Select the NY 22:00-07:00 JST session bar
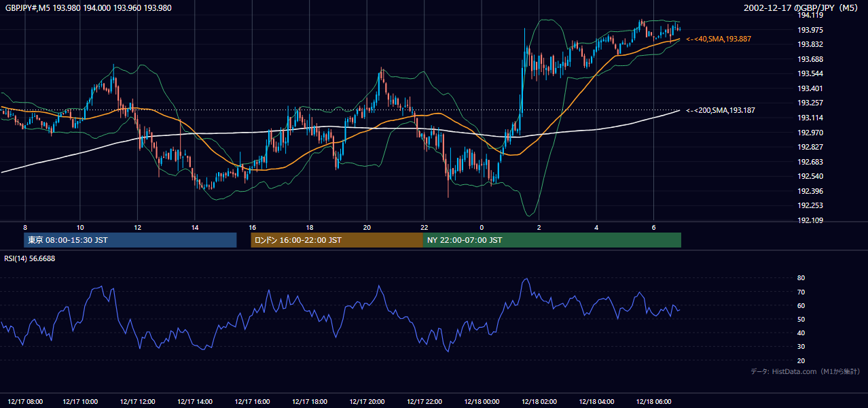The width and height of the screenshot is (868, 408). [x=552, y=240]
